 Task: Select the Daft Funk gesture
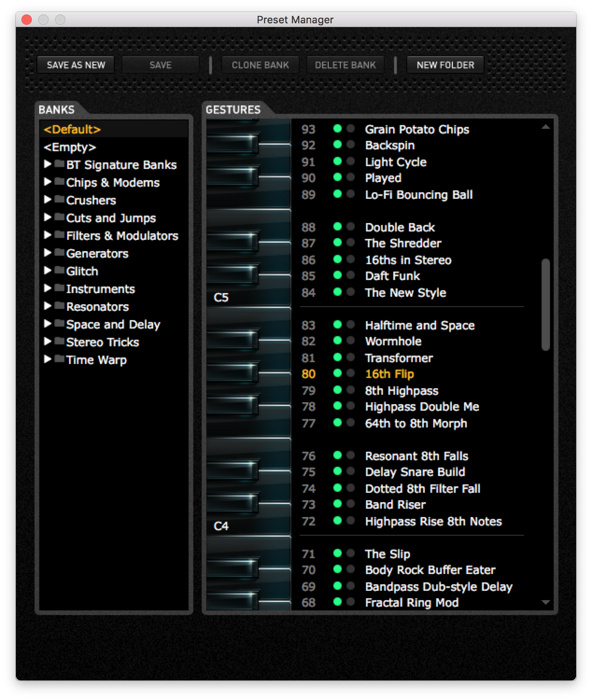tap(392, 276)
